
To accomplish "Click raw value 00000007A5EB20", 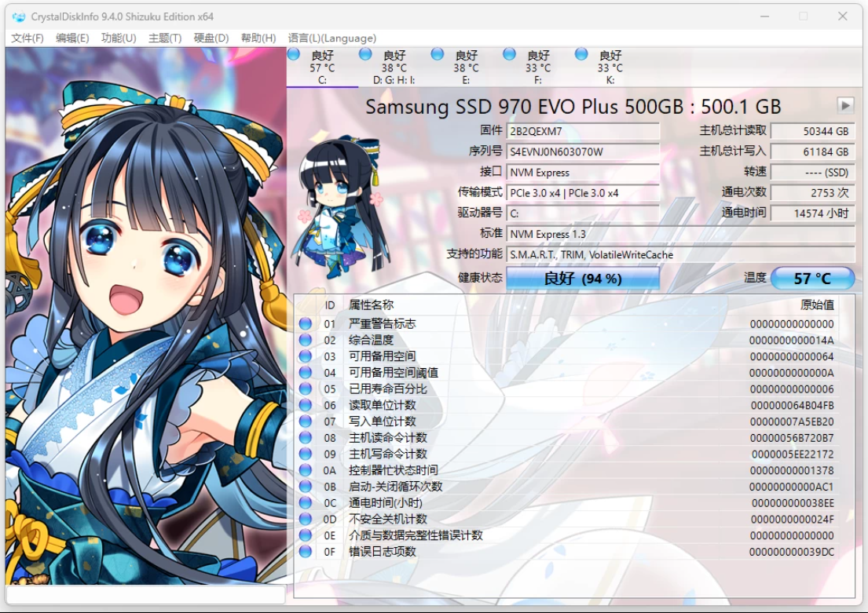I will (x=792, y=421).
